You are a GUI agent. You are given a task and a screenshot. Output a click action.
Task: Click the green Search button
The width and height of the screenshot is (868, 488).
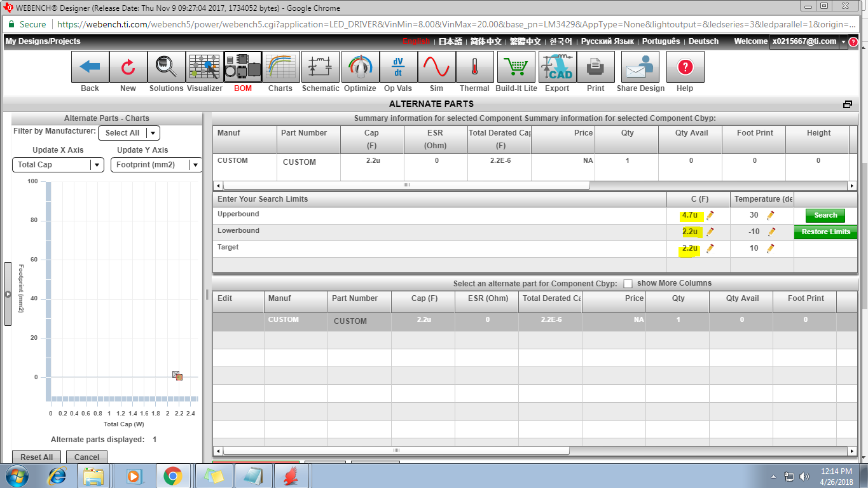coord(825,215)
